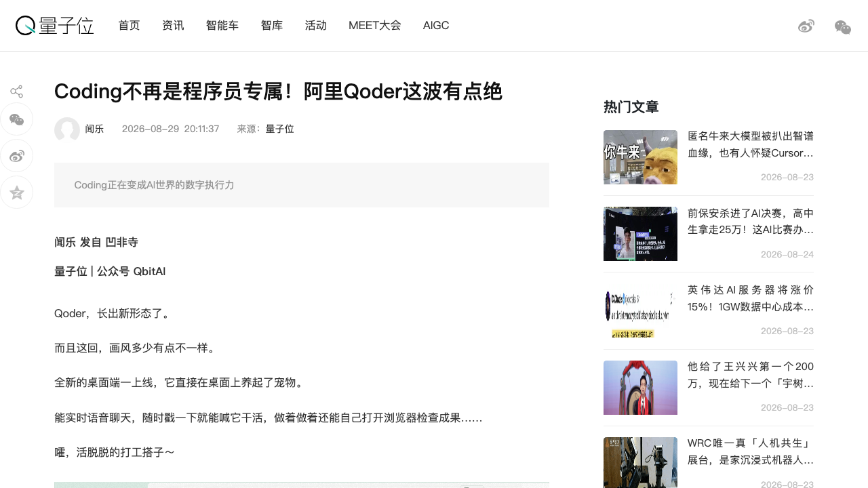Click thumbnail of WRC 人机共生 article
868x488 pixels.
click(640, 463)
